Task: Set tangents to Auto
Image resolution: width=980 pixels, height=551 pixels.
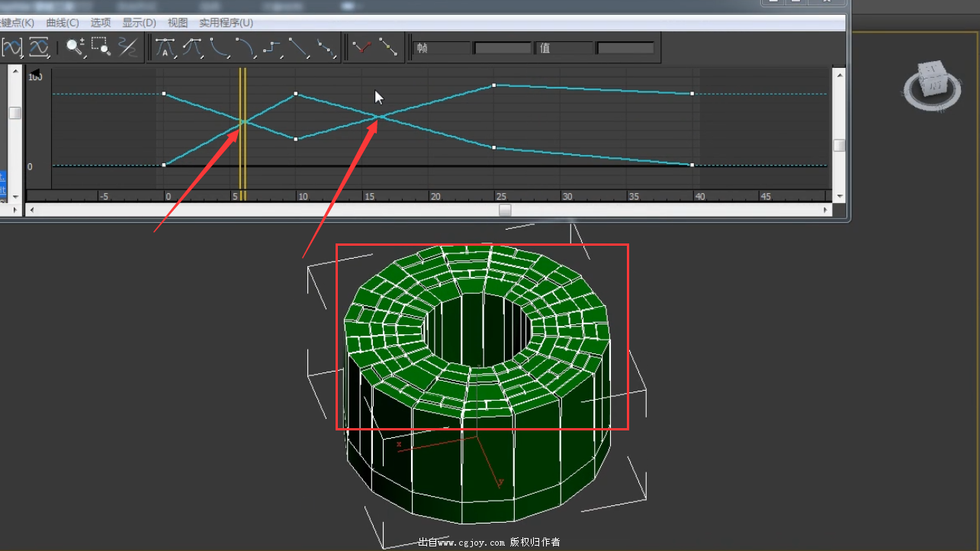Action: (165, 48)
